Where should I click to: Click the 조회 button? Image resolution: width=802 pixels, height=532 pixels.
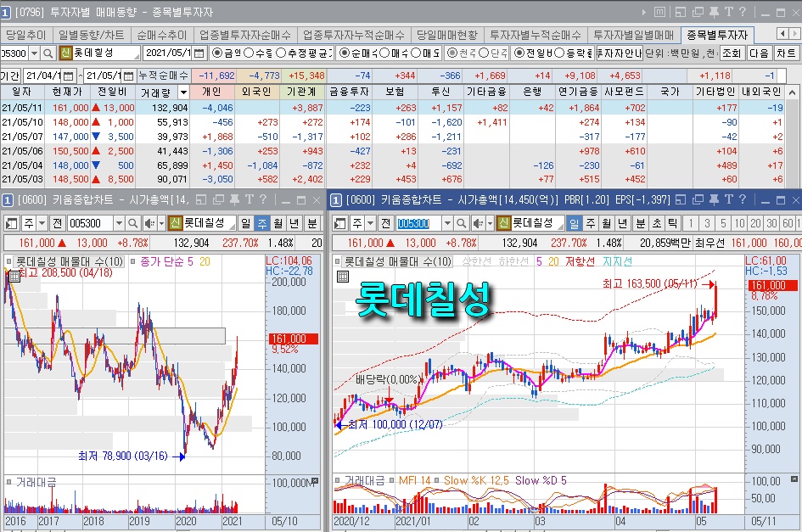click(732, 53)
